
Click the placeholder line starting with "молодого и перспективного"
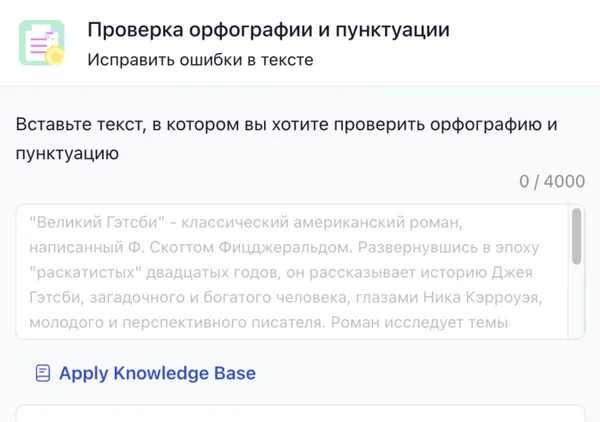270,323
